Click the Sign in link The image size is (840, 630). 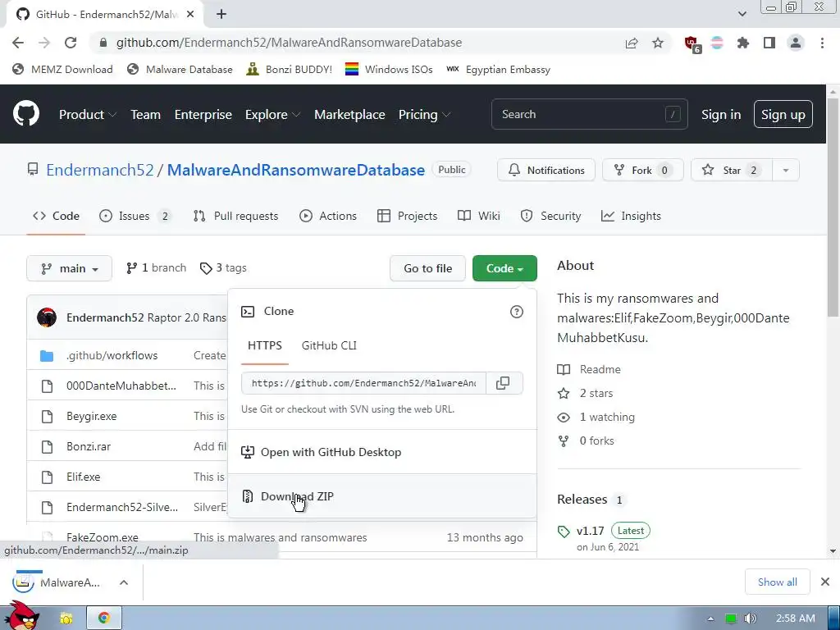pyautogui.click(x=721, y=115)
